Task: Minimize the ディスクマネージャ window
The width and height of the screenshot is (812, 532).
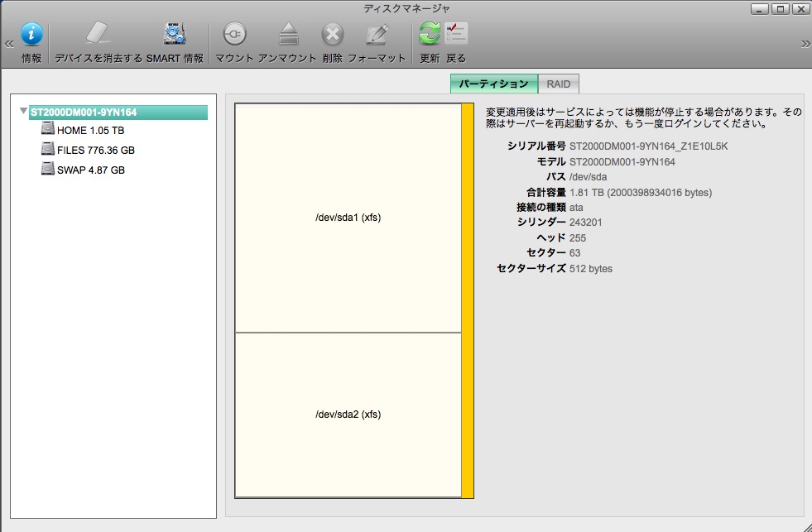Action: tap(760, 9)
